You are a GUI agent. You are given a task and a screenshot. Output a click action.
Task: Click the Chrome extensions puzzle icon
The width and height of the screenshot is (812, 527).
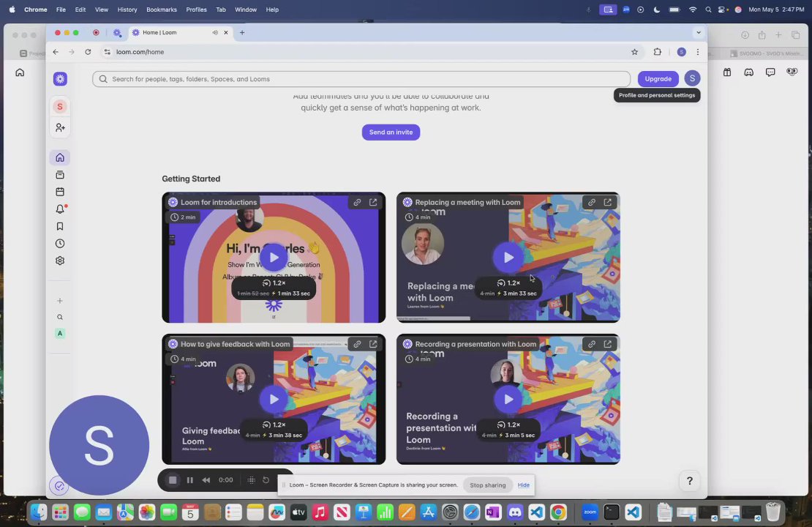657,52
